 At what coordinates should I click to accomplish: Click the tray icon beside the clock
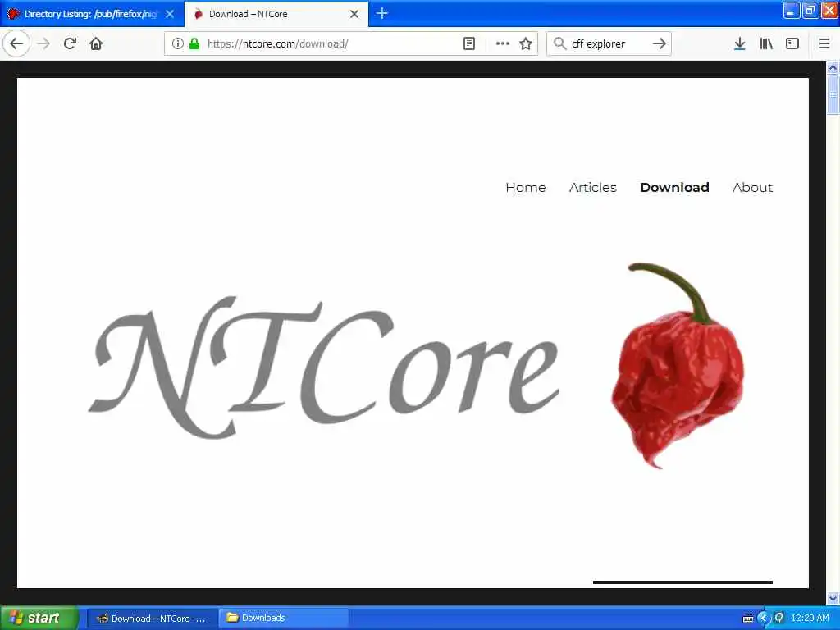[779, 618]
